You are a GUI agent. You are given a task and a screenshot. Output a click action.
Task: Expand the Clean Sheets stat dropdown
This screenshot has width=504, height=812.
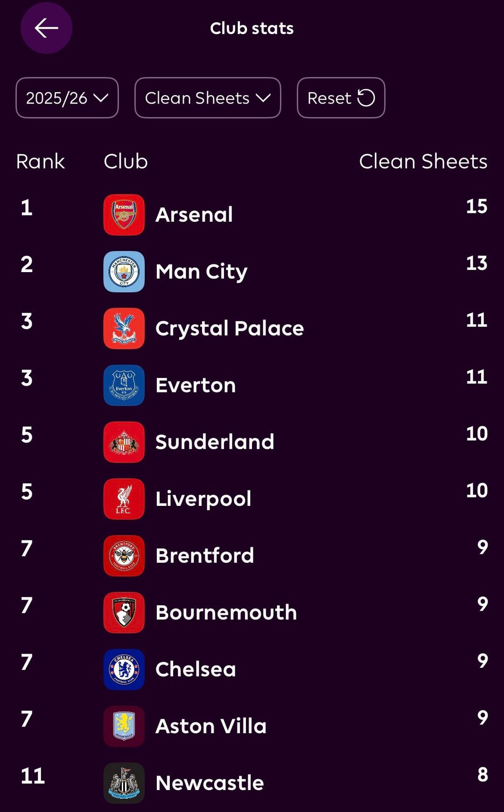click(208, 98)
